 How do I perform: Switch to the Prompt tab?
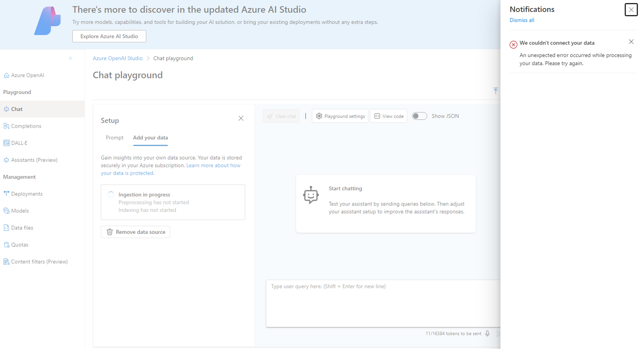point(115,138)
